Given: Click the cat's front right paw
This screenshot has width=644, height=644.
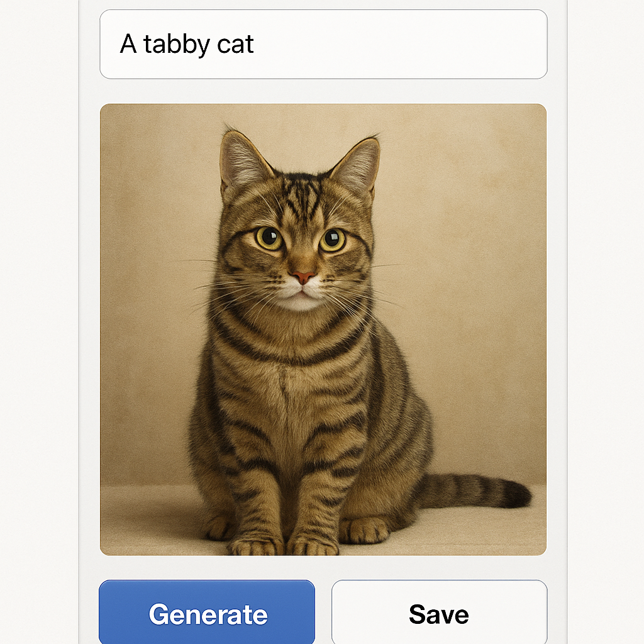Looking at the screenshot, I should coord(313,544).
